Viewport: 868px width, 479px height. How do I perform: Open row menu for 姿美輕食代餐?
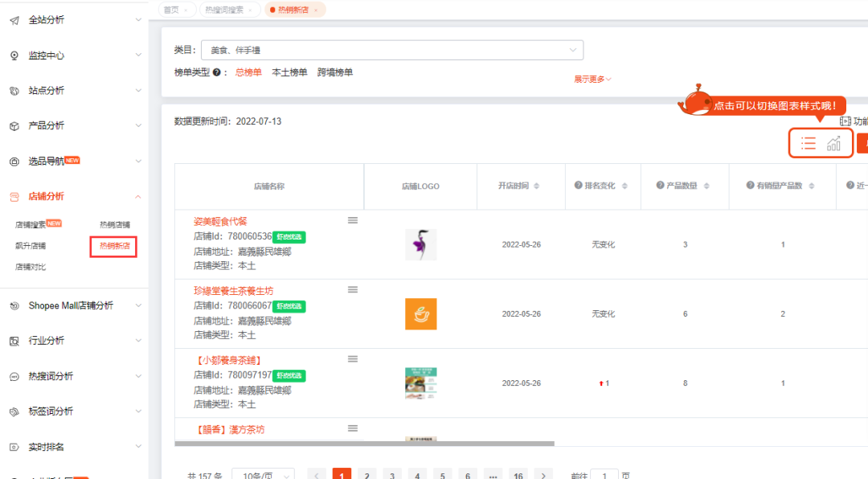tap(353, 220)
